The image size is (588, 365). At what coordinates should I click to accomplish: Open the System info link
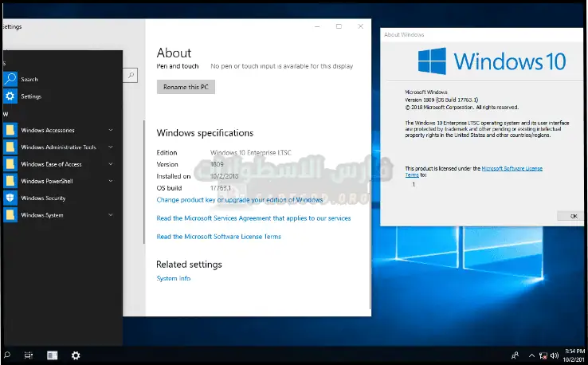(x=173, y=278)
